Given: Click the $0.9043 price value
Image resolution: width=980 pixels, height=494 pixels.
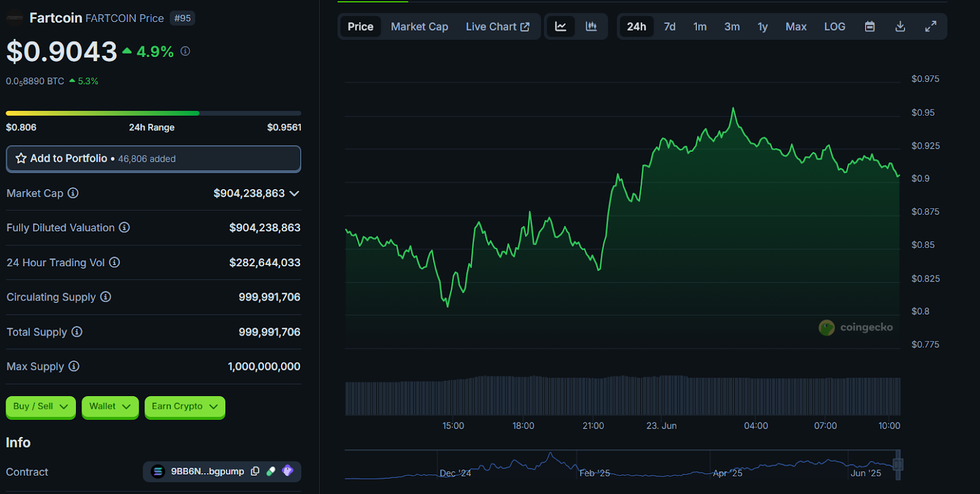Looking at the screenshot, I should point(61,51).
